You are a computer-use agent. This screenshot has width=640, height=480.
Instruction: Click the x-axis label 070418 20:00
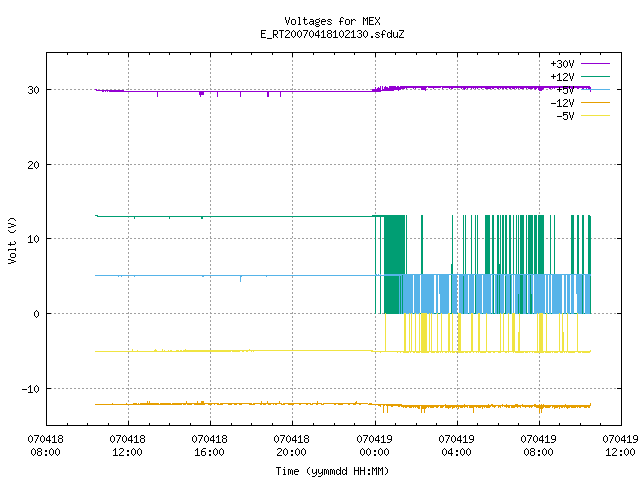(291, 446)
